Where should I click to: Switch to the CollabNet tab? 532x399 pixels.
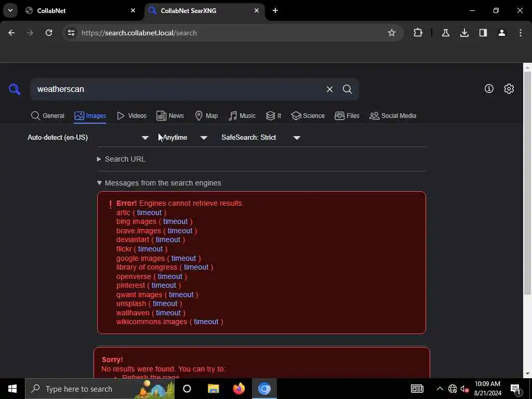[81, 10]
